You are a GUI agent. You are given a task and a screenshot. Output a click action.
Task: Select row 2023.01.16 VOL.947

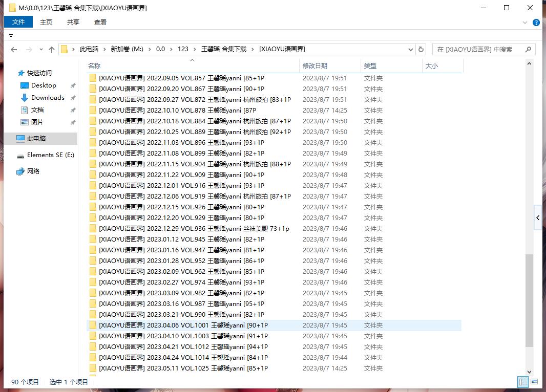274,250
